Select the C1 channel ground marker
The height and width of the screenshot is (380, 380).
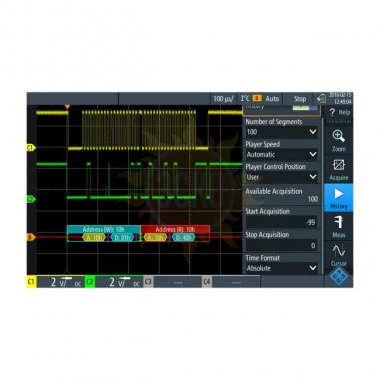[x=31, y=147]
